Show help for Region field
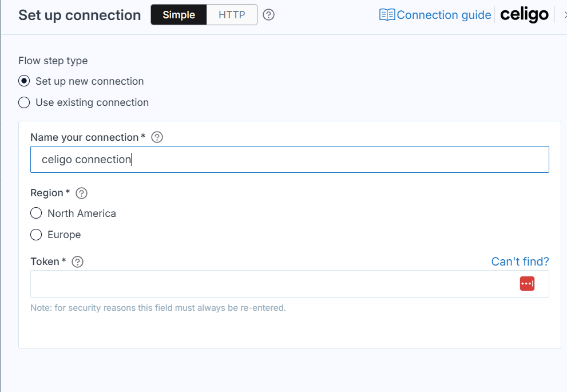This screenshot has height=392, width=567. pyautogui.click(x=81, y=193)
